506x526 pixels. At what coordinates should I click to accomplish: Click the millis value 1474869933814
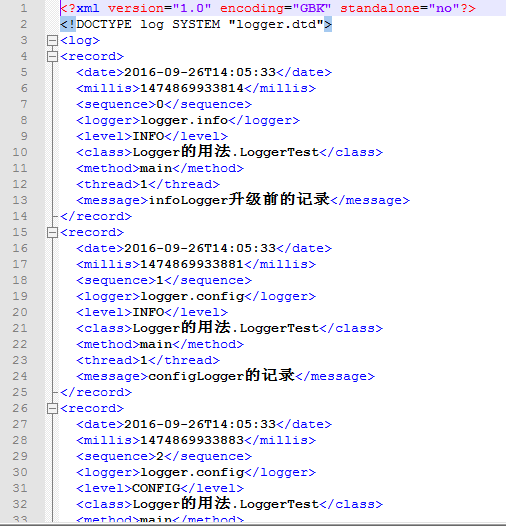coord(192,88)
